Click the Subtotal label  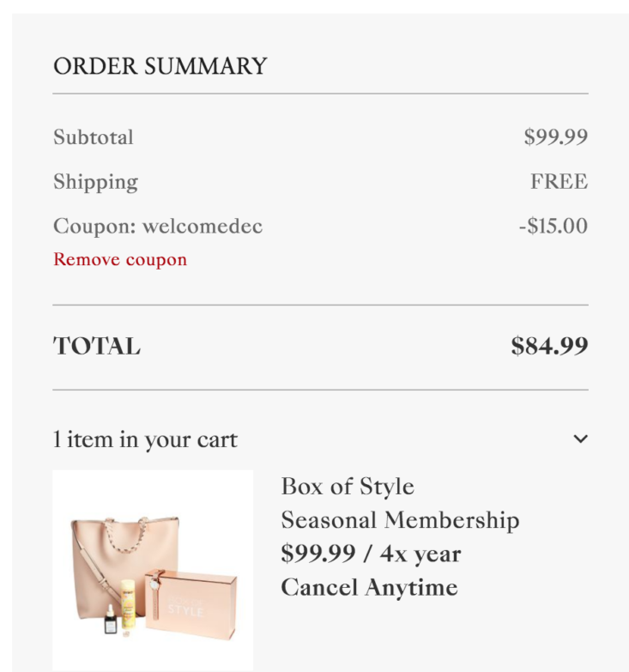[x=94, y=137]
